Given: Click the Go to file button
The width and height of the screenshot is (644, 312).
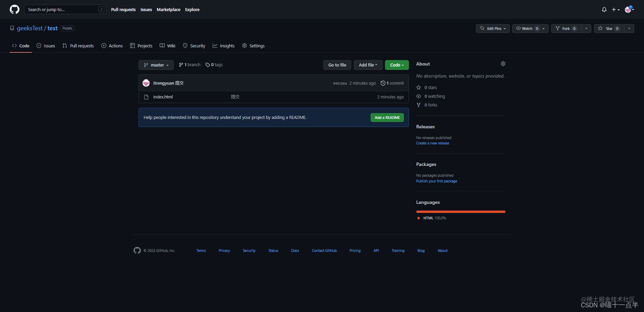Looking at the screenshot, I should click(x=337, y=65).
